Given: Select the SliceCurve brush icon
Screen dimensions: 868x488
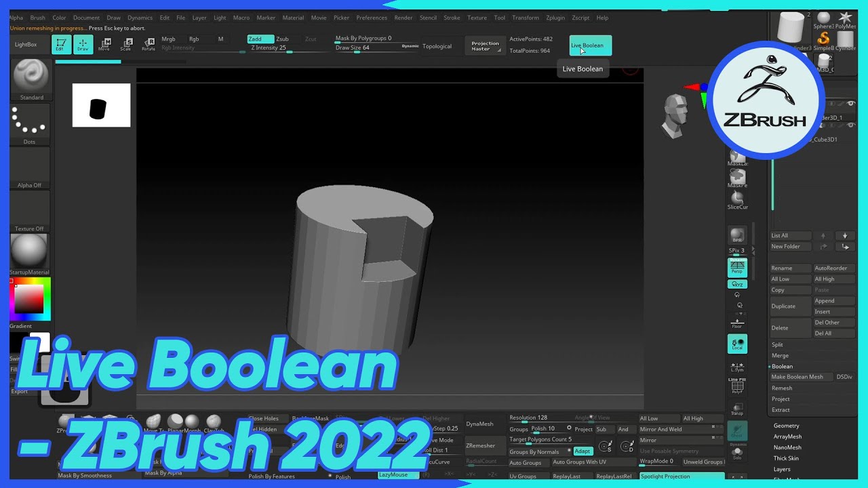Looking at the screenshot, I should [x=737, y=200].
